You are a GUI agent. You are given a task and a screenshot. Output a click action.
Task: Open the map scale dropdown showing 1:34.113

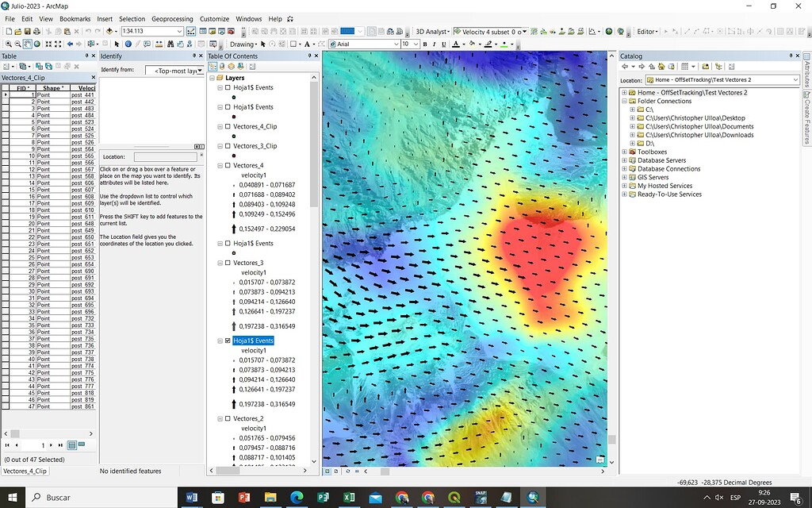(x=180, y=30)
